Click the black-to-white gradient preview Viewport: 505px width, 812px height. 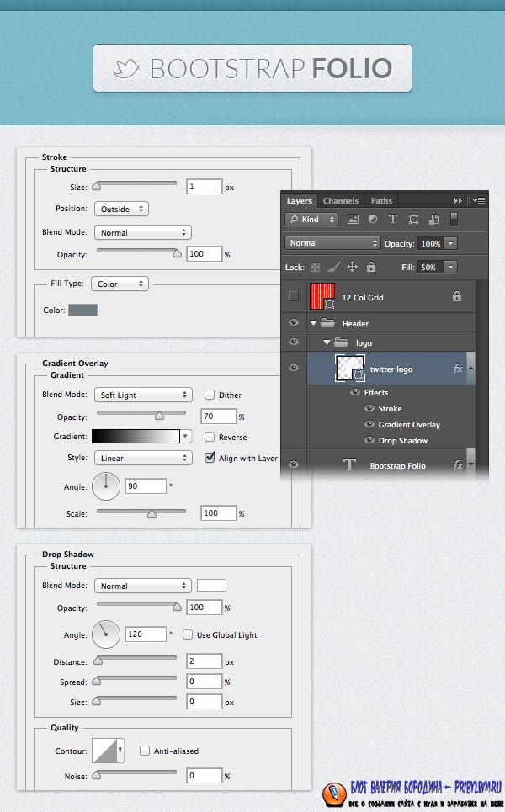(136, 436)
